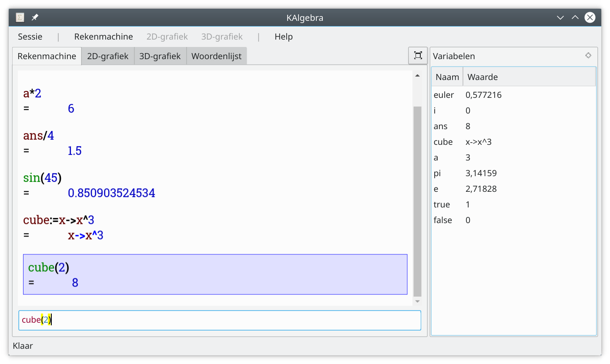
Task: Open the Sessie menu
Action: pos(30,37)
